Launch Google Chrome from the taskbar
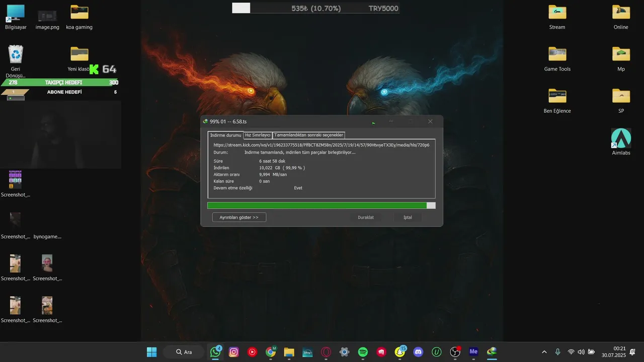644x362 pixels. click(x=271, y=352)
